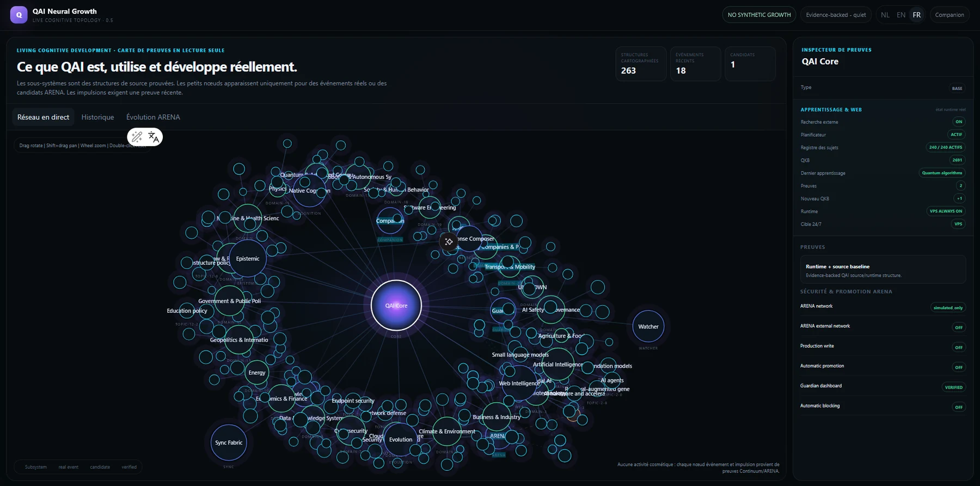Open the Historique tab
The width and height of the screenshot is (980, 486).
point(97,117)
